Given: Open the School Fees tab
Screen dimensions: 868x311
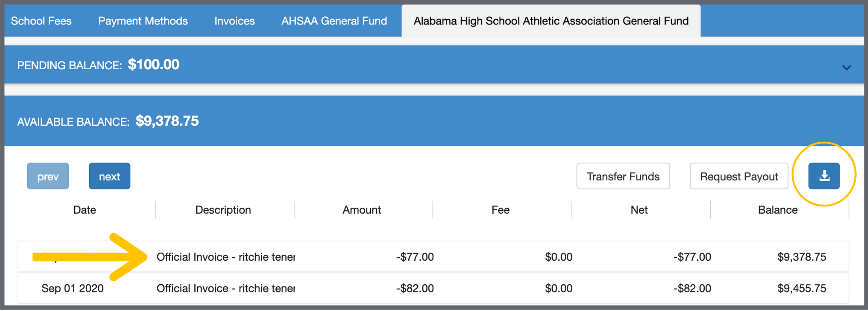Looking at the screenshot, I should tap(41, 21).
